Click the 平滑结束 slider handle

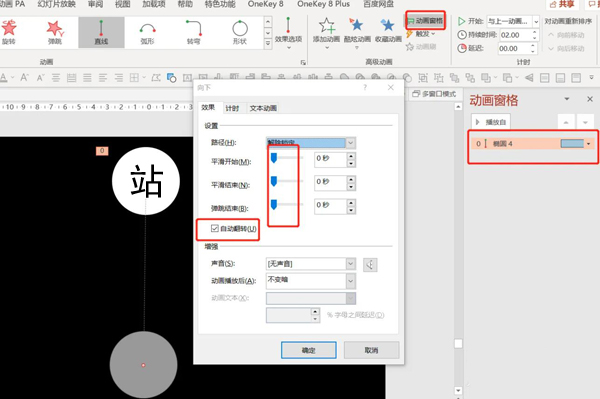point(274,181)
